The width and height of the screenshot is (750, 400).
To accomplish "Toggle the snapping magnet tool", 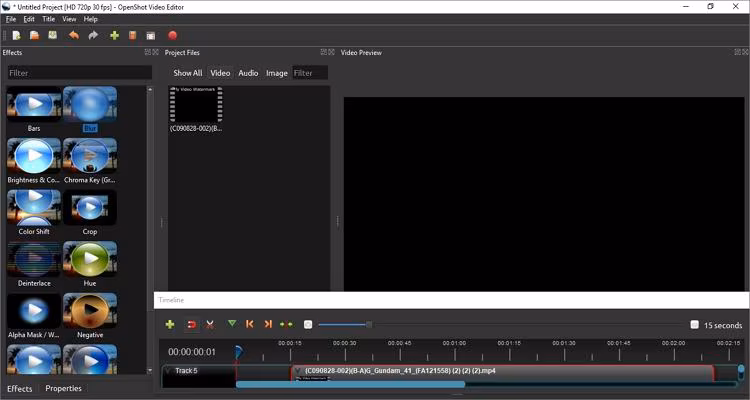I will point(191,325).
